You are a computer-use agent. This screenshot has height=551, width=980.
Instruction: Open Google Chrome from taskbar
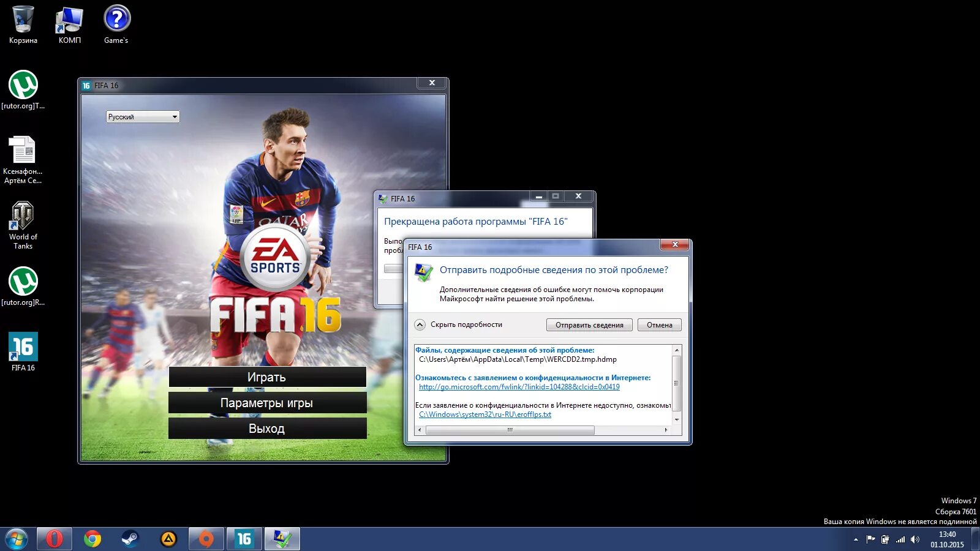(x=92, y=539)
